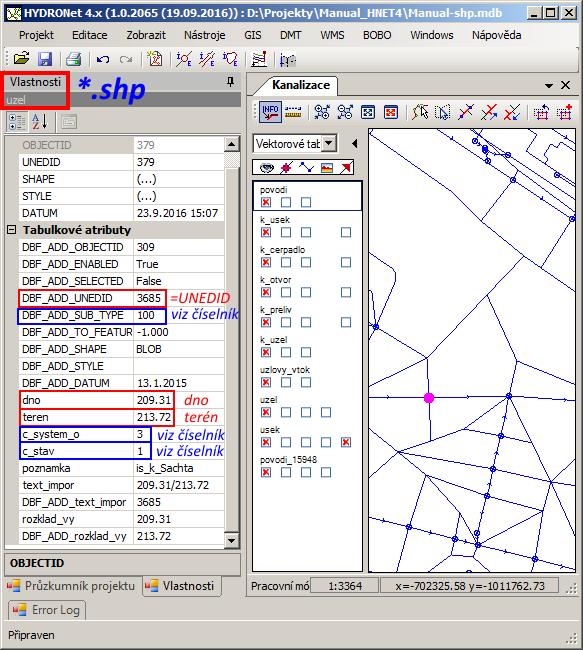This screenshot has height=650, width=583.
Task: Zoom in on the network map
Action: [322, 112]
